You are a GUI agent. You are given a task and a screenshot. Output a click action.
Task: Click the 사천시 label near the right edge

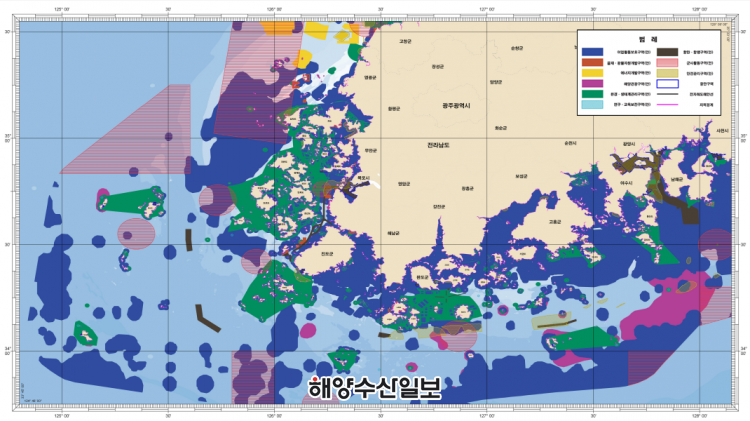(x=722, y=131)
